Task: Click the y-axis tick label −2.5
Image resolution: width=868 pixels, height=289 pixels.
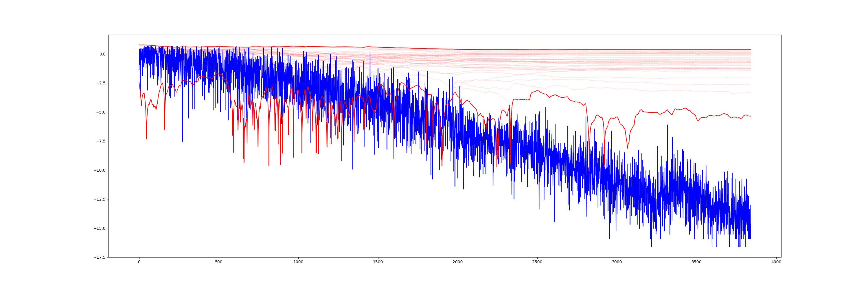Action: (101, 83)
